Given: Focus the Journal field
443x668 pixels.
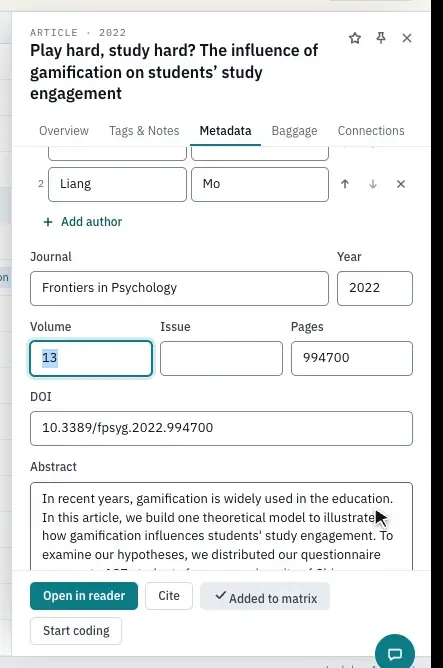Looking at the screenshot, I should (x=179, y=288).
